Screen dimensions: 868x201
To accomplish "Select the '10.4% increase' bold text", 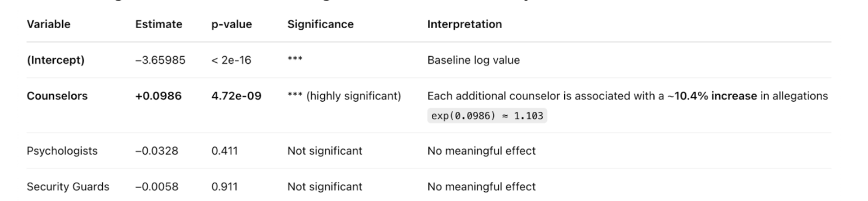I will [716, 96].
